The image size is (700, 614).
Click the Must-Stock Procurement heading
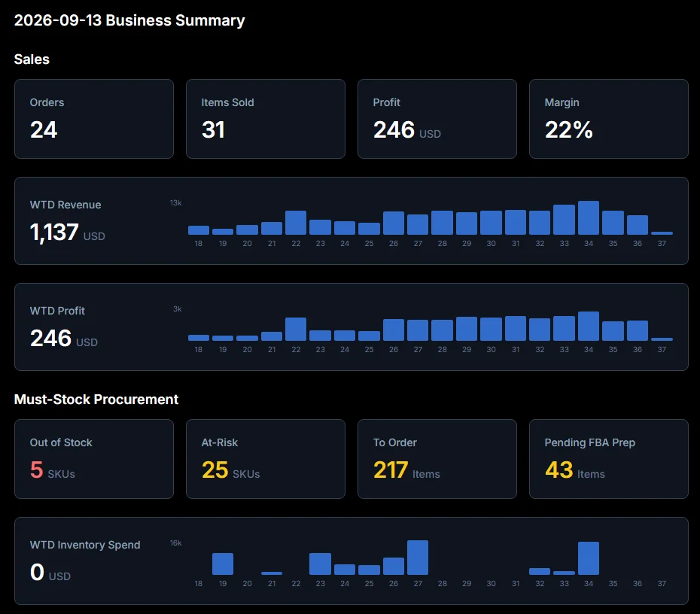click(96, 399)
